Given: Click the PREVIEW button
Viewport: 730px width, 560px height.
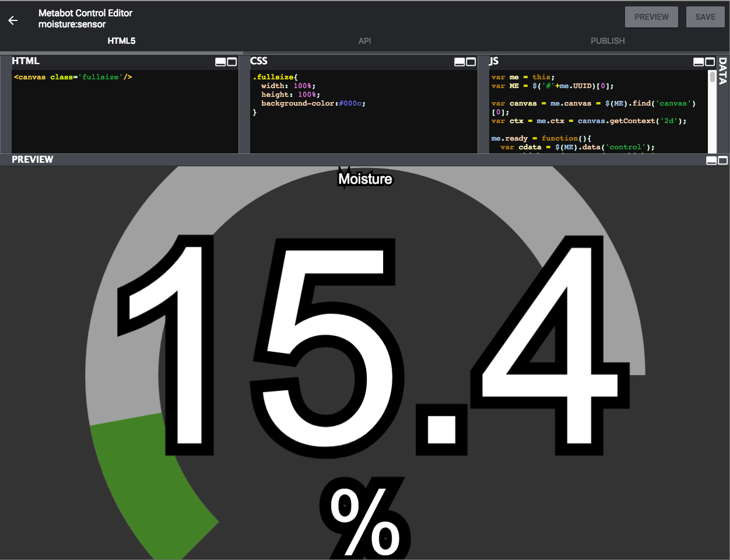Looking at the screenshot, I should (651, 17).
